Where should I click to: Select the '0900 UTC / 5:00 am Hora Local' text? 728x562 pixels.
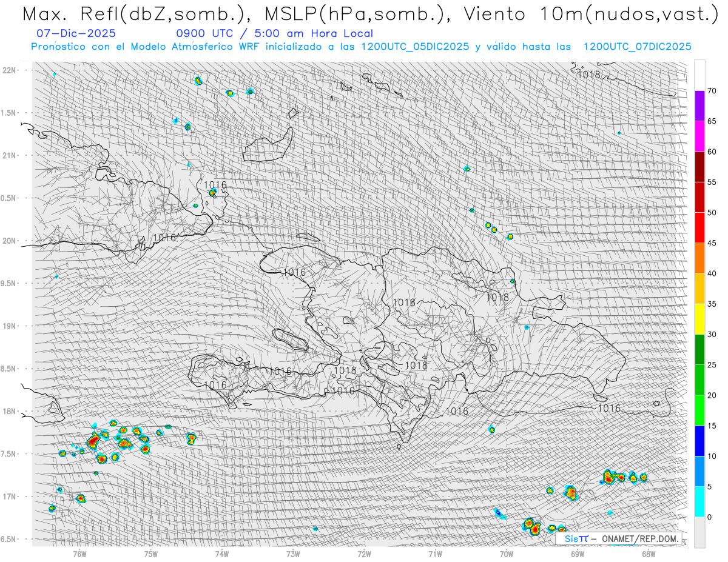(x=274, y=33)
